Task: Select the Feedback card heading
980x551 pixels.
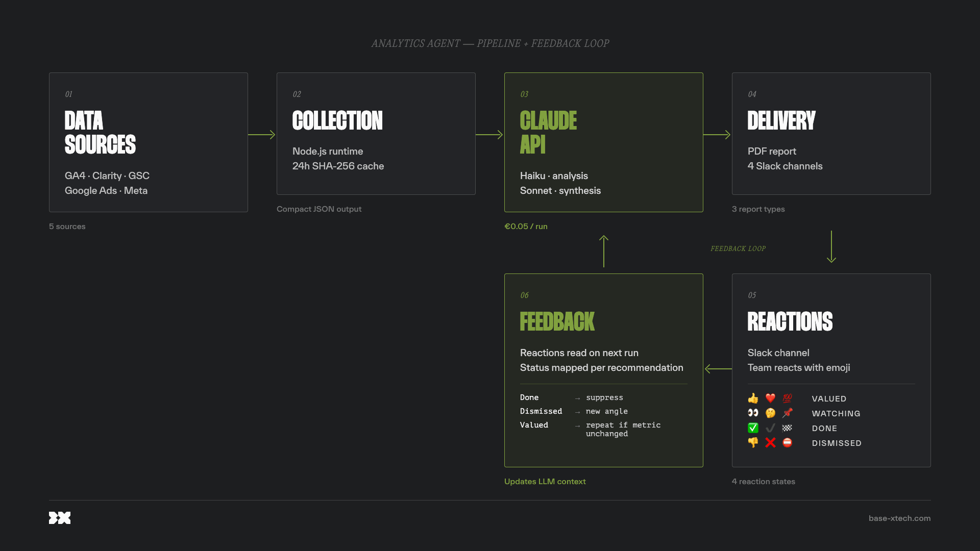Action: [x=557, y=322]
